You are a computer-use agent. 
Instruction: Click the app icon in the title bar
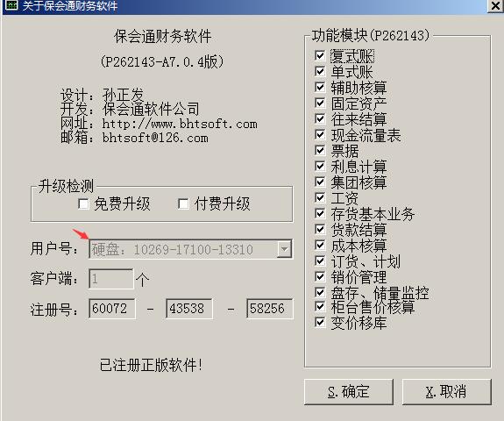12,5
